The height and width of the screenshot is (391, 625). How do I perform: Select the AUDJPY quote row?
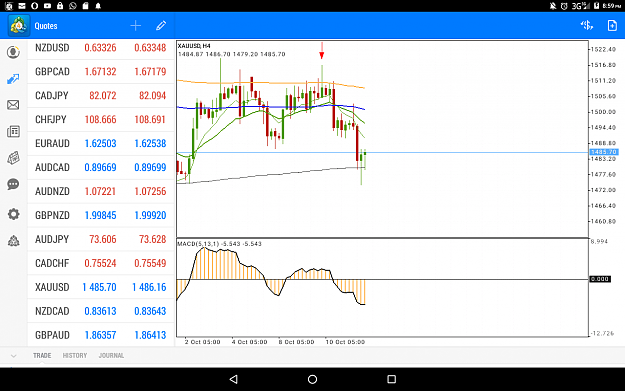tap(101, 239)
